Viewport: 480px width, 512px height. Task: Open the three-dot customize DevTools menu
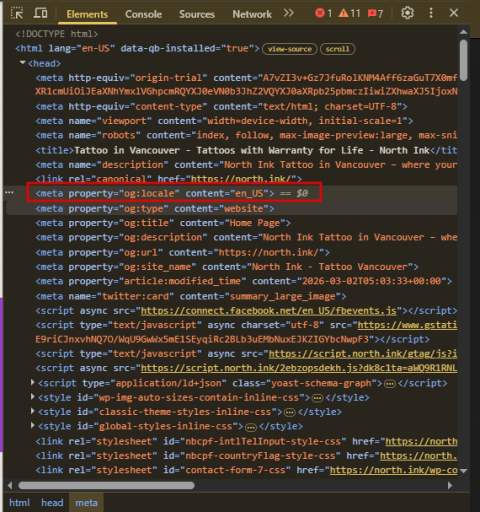coord(431,13)
